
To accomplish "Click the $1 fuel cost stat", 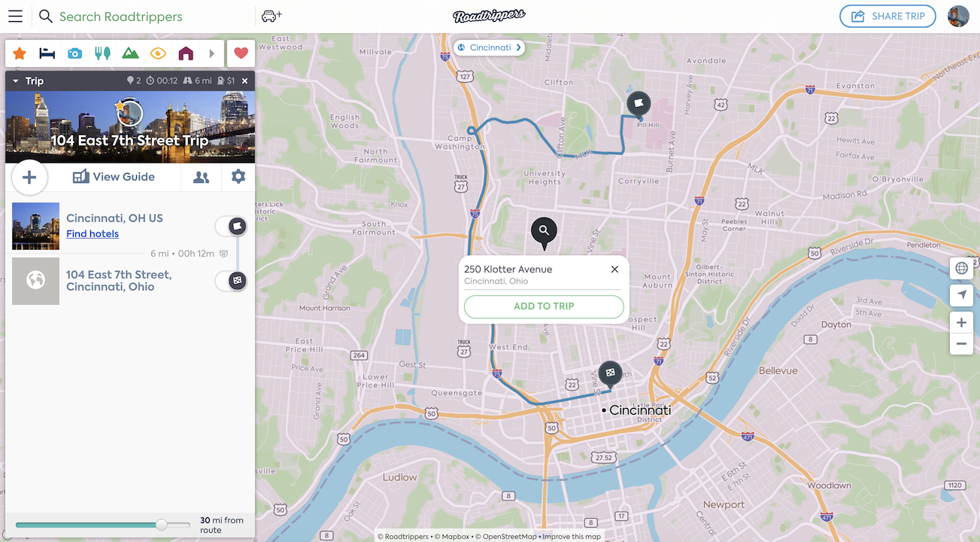I will pos(226,81).
